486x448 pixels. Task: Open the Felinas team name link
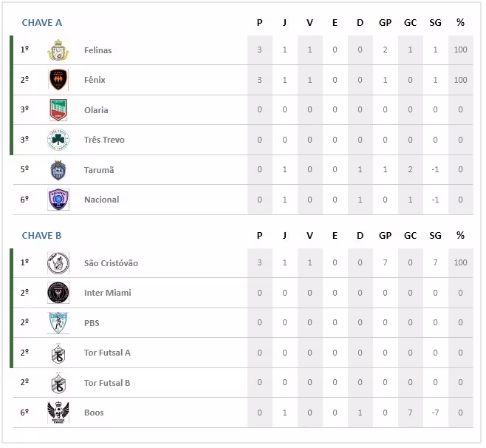pos(97,50)
